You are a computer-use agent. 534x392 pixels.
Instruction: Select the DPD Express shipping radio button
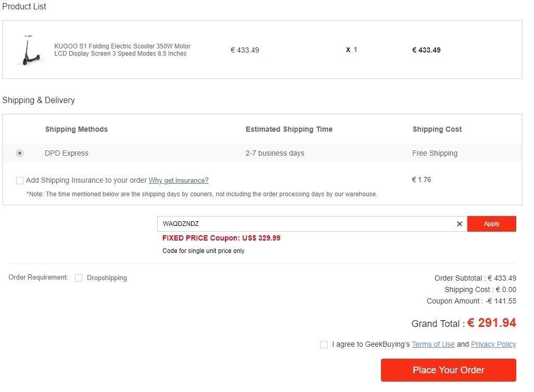pos(20,153)
